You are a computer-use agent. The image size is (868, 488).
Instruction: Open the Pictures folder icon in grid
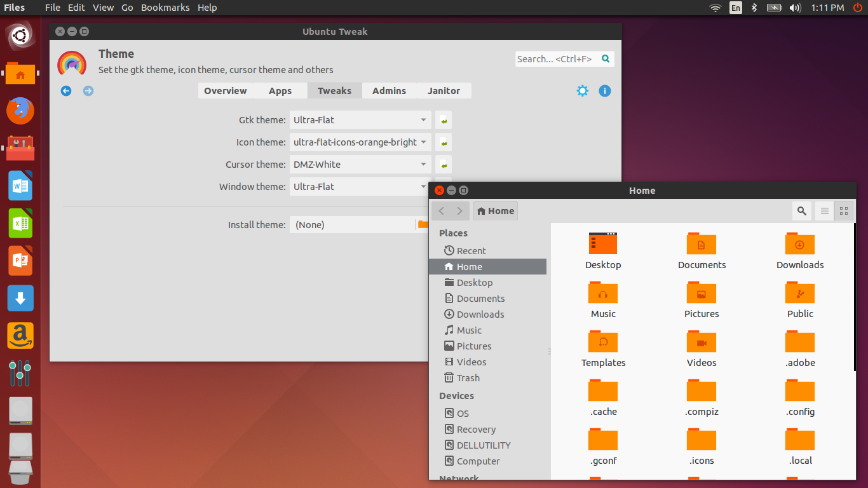pos(702,292)
